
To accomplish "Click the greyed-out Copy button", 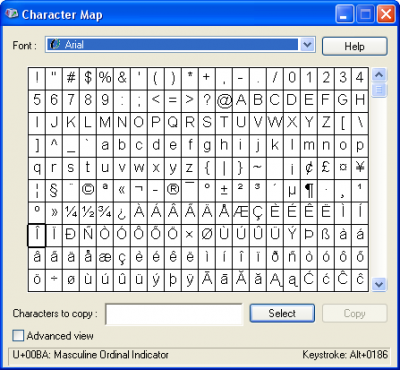I will coord(354,313).
